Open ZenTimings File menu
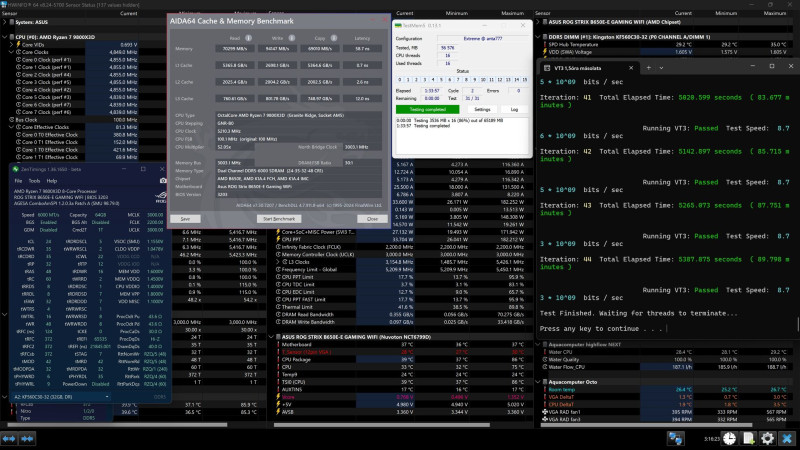Viewport: 800px width, 450px height. (18, 181)
